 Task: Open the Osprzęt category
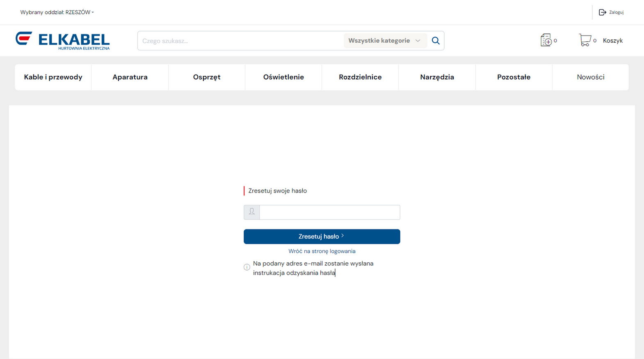207,77
